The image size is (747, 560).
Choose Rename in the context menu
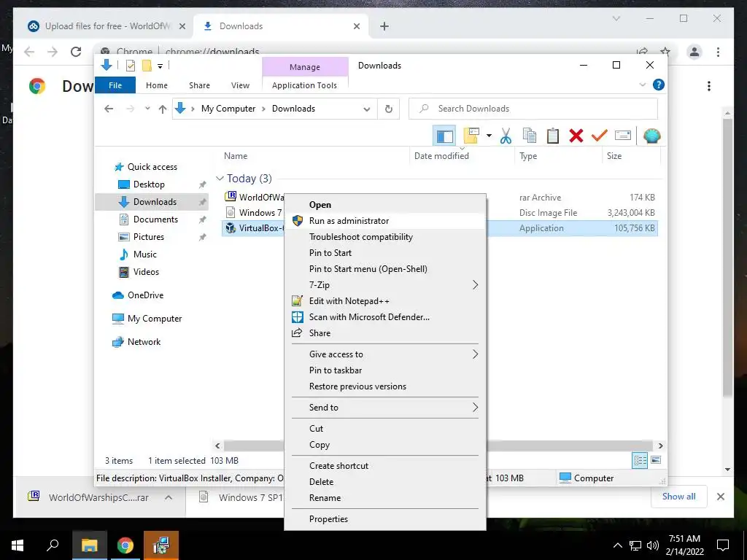point(385,498)
